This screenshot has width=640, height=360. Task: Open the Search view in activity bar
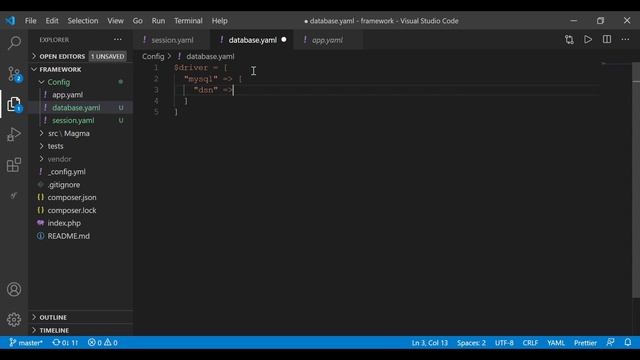point(14,42)
